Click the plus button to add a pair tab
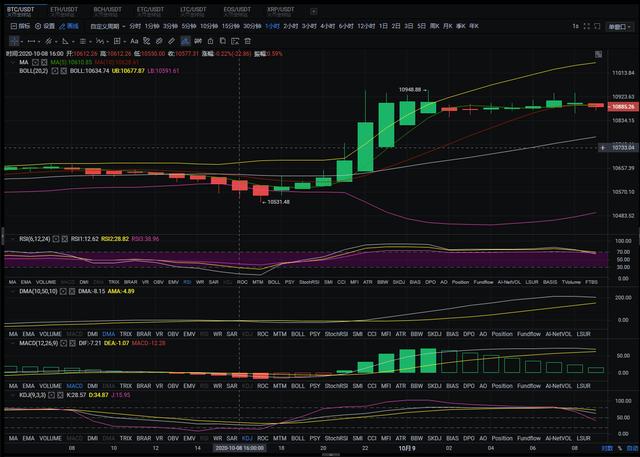The width and height of the screenshot is (640, 457). coord(313,11)
